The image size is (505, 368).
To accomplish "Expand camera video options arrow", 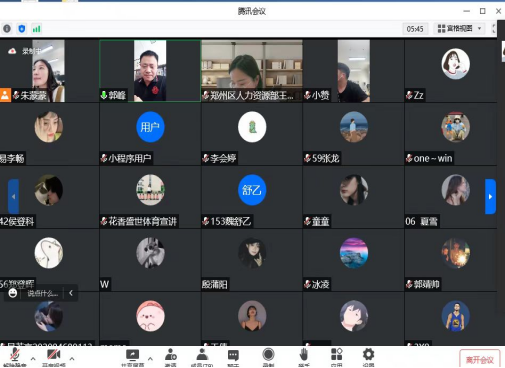I will pos(72,359).
